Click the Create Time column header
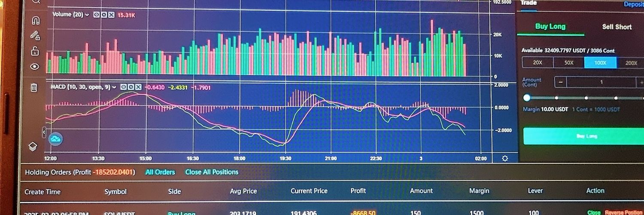 pos(43,192)
